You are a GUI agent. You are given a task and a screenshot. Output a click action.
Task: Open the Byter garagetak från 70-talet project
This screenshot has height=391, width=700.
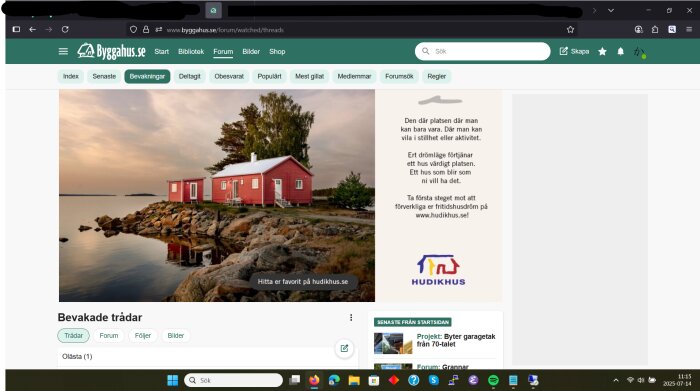(456, 340)
